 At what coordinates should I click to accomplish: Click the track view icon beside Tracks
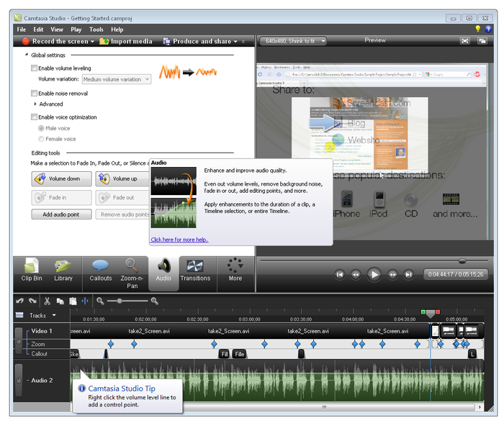pyautogui.click(x=19, y=315)
